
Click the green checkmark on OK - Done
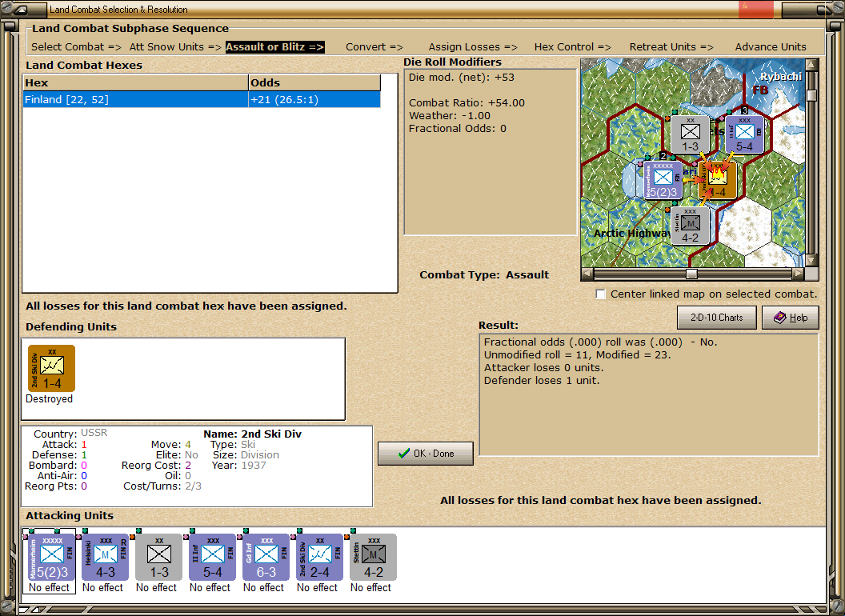point(404,454)
